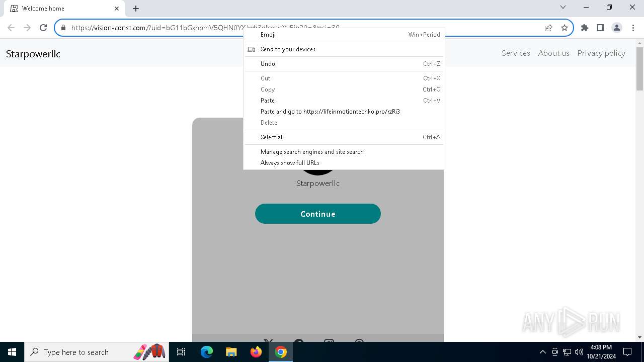This screenshot has width=644, height=362.
Task: Bookmark this tab with the star icon
Action: (x=565, y=28)
